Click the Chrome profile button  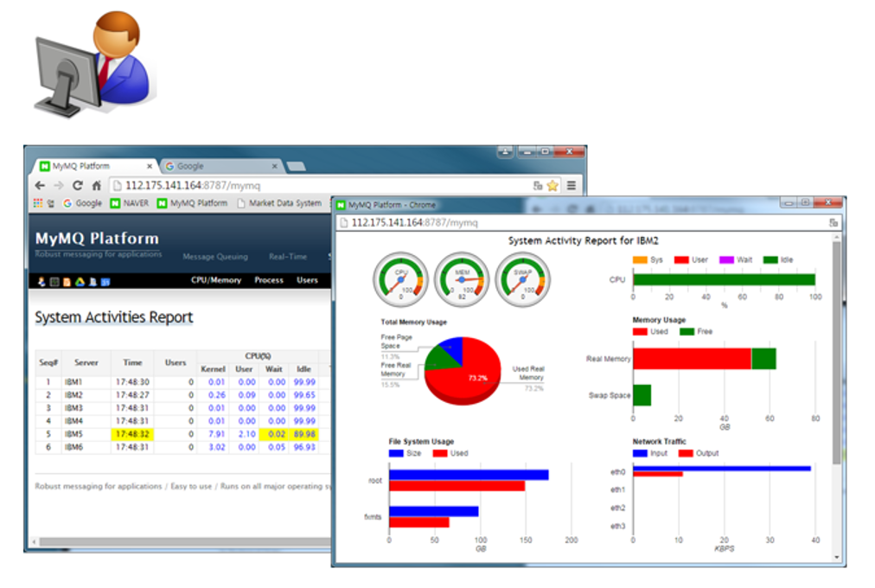pyautogui.click(x=505, y=151)
